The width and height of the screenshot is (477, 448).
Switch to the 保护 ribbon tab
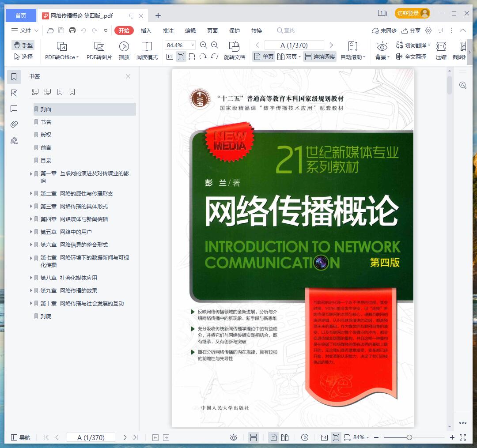pyautogui.click(x=234, y=30)
